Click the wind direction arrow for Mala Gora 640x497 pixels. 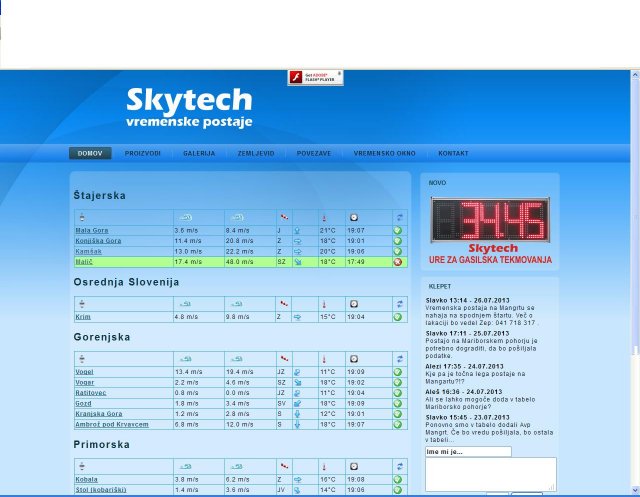297,231
